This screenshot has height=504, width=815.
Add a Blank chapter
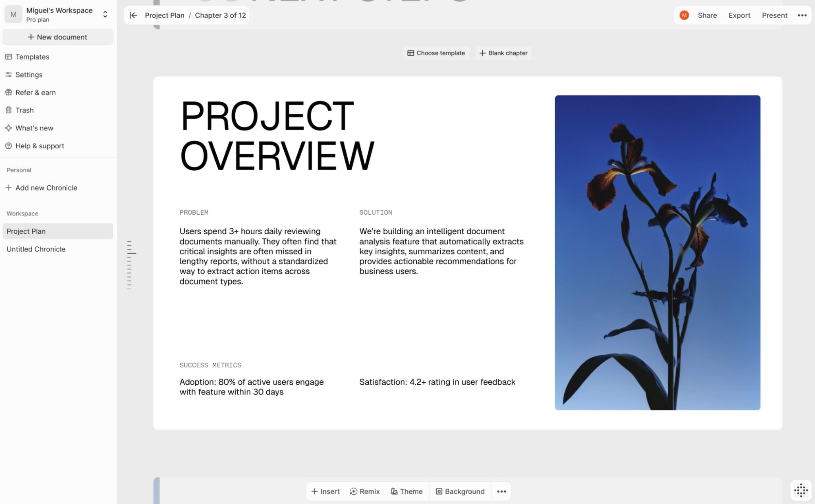pos(503,53)
